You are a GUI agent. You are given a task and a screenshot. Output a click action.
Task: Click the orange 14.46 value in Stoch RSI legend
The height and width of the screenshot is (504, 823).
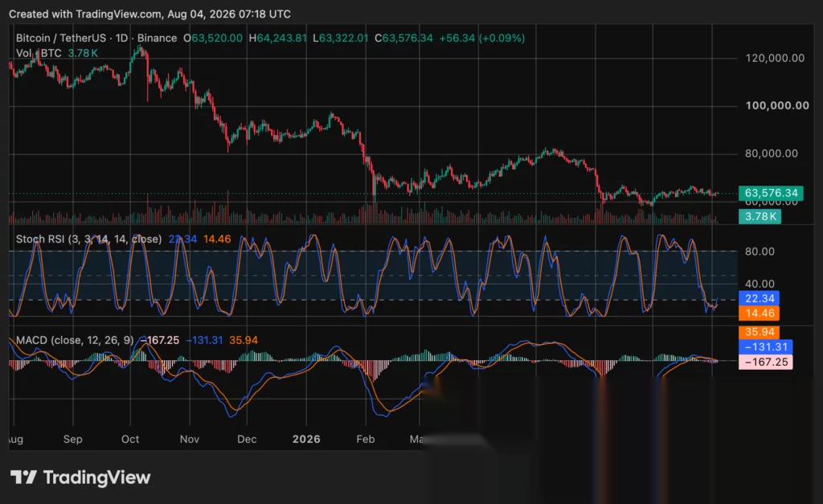pyautogui.click(x=217, y=239)
